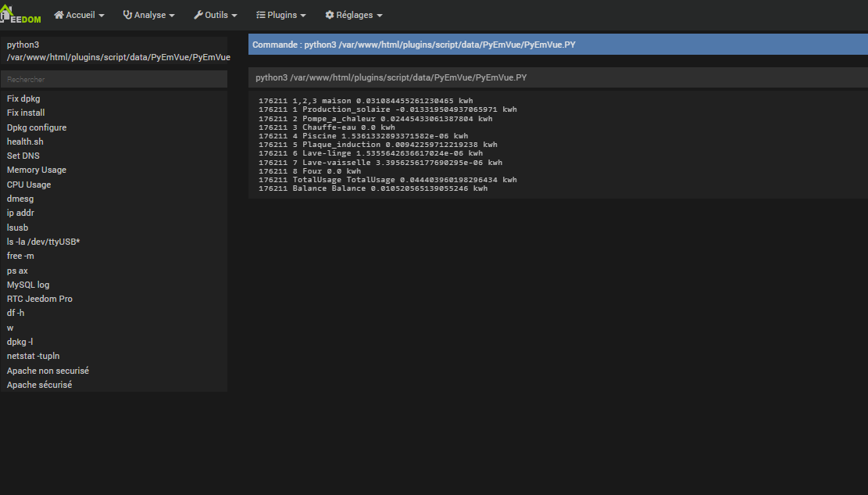Image resolution: width=868 pixels, height=495 pixels.
Task: Run the Fix dpkg command
Action: point(23,99)
